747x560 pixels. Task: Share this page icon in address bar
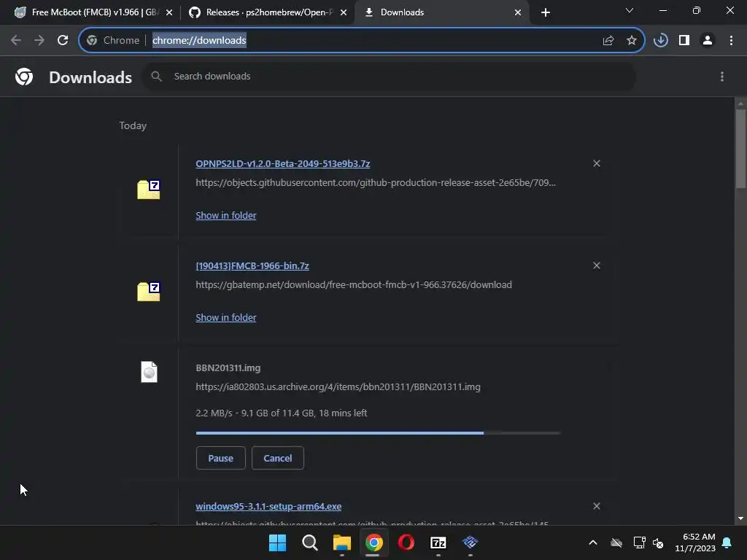click(608, 41)
